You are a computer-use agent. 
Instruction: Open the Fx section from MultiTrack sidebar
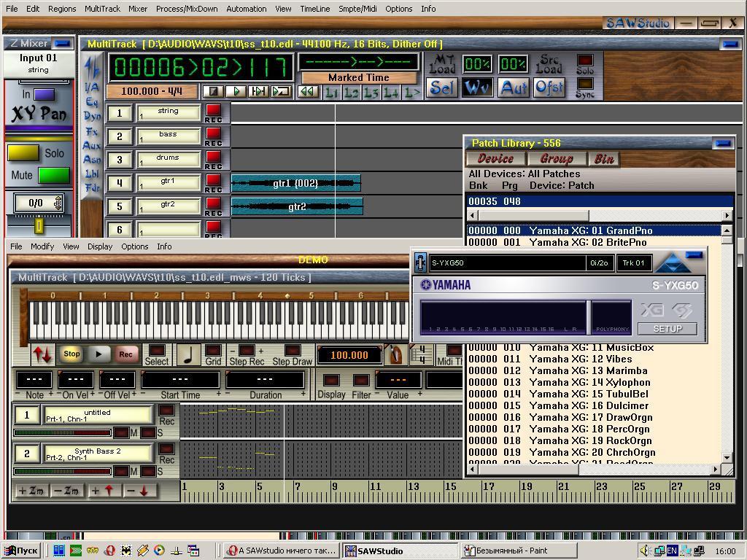point(91,131)
